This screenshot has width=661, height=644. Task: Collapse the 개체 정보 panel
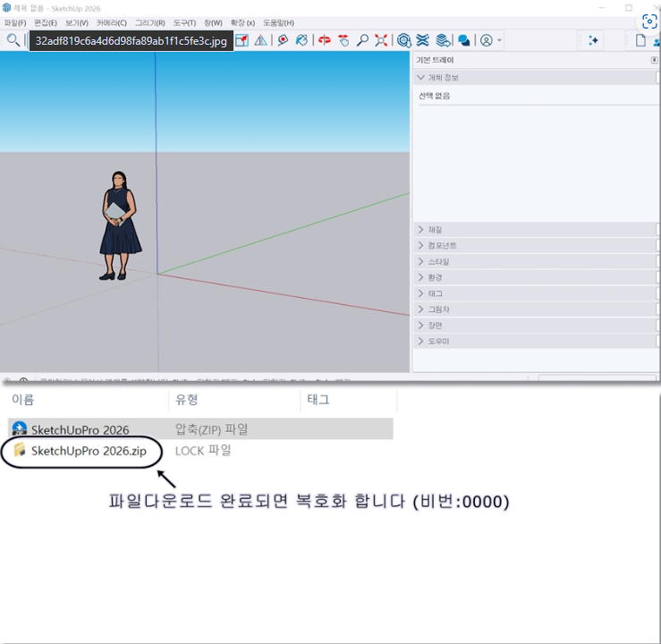421,78
